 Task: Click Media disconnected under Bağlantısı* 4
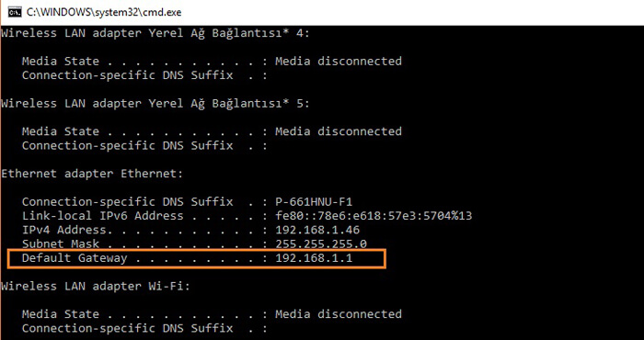[x=339, y=62]
